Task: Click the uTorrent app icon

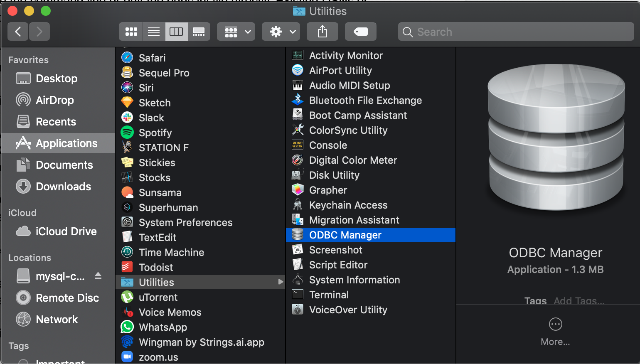Action: pos(127,297)
